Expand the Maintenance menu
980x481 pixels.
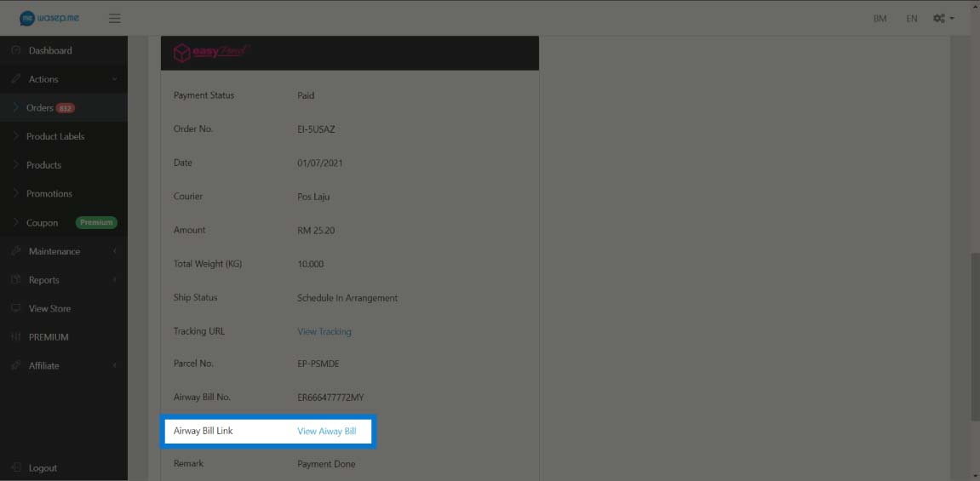(64, 251)
